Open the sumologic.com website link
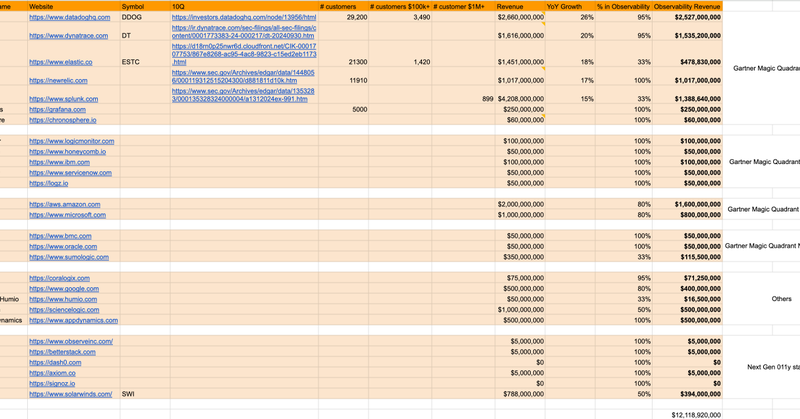 [x=69, y=257]
